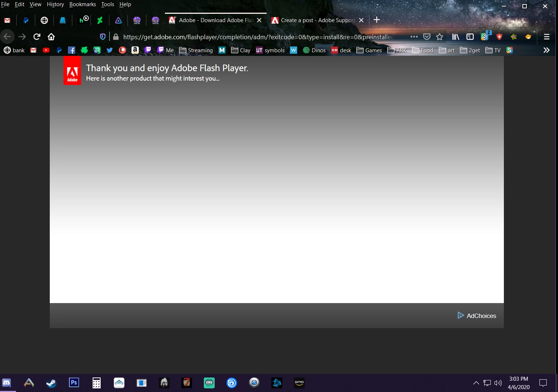Open Battle.net from the taskbar
Viewport: 558px width, 392px height.
pyautogui.click(x=276, y=383)
